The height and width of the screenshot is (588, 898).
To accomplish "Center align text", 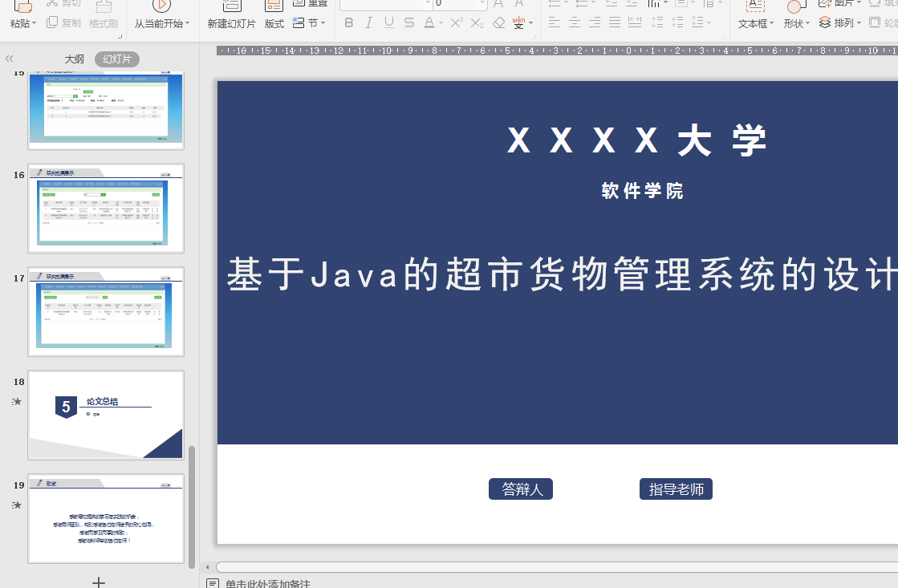I will click(575, 23).
